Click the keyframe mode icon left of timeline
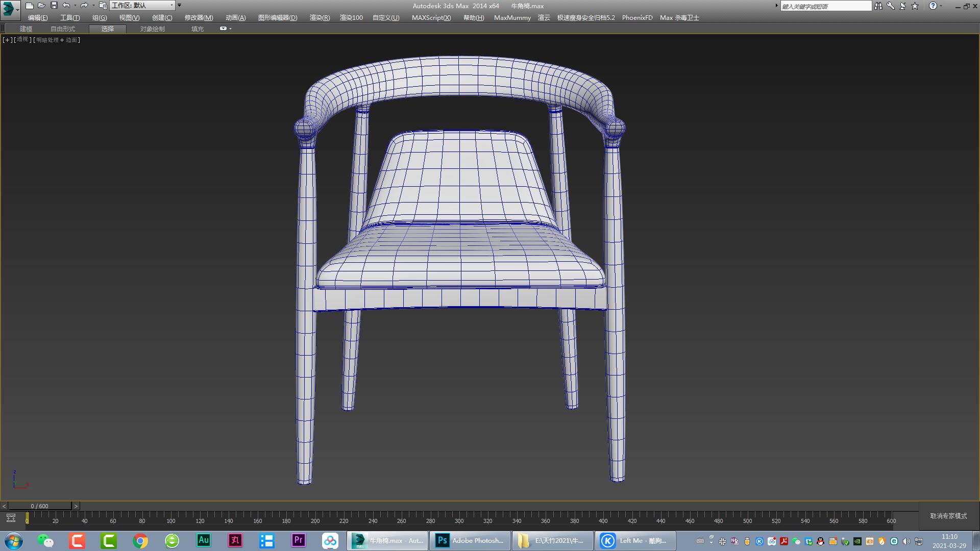This screenshot has width=980, height=551. [11, 517]
